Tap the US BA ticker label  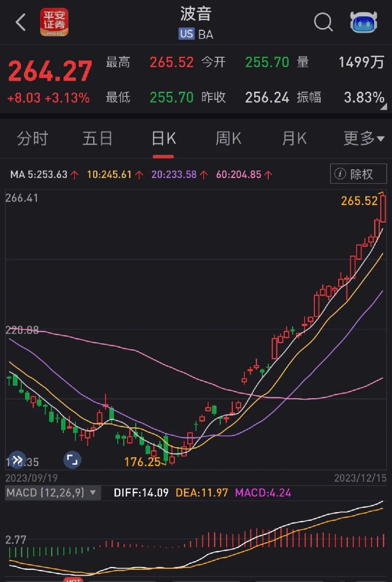[x=196, y=34]
